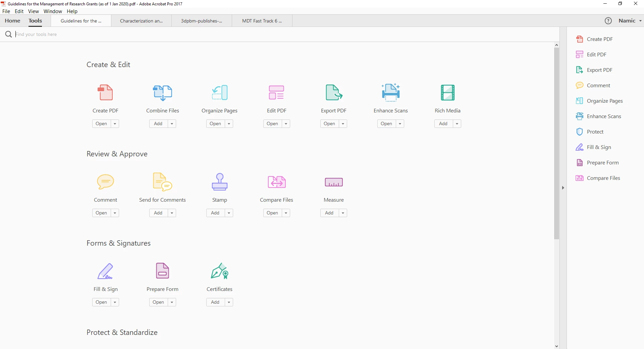Click the scrollbar down arrow
The height and width of the screenshot is (349, 644).
(556, 346)
